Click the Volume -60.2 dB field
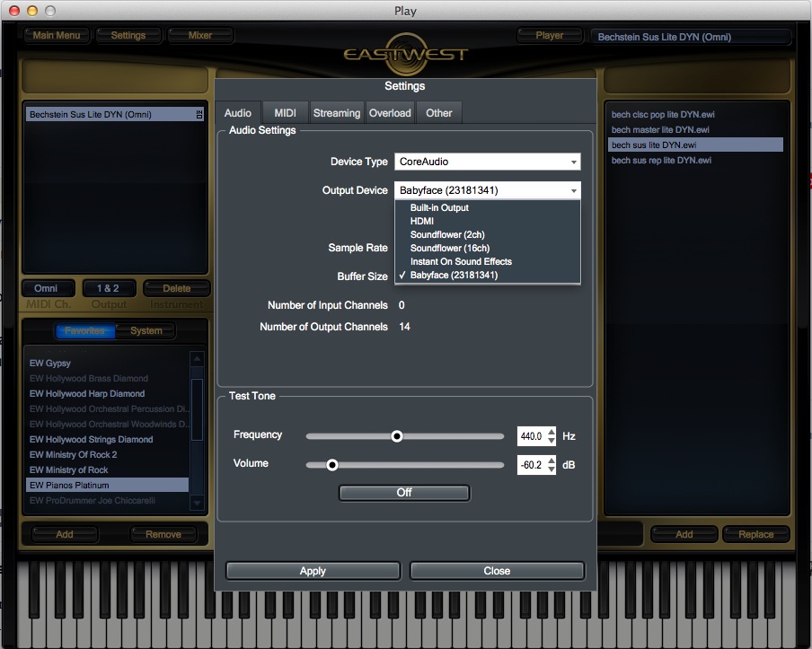This screenshot has width=812, height=649. 532,465
